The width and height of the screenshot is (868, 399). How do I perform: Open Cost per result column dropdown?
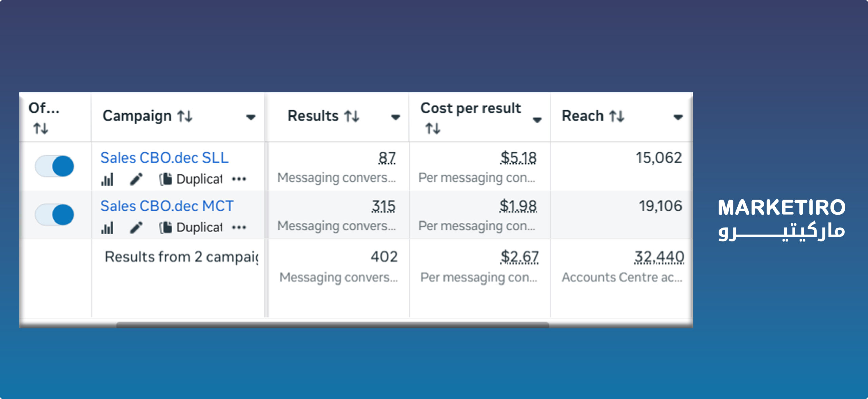(537, 120)
